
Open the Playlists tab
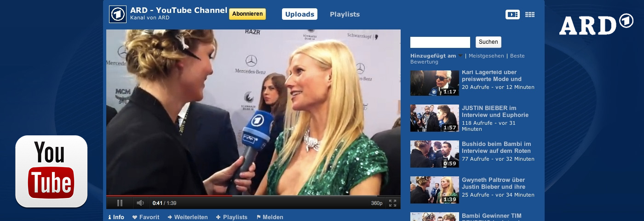click(345, 14)
